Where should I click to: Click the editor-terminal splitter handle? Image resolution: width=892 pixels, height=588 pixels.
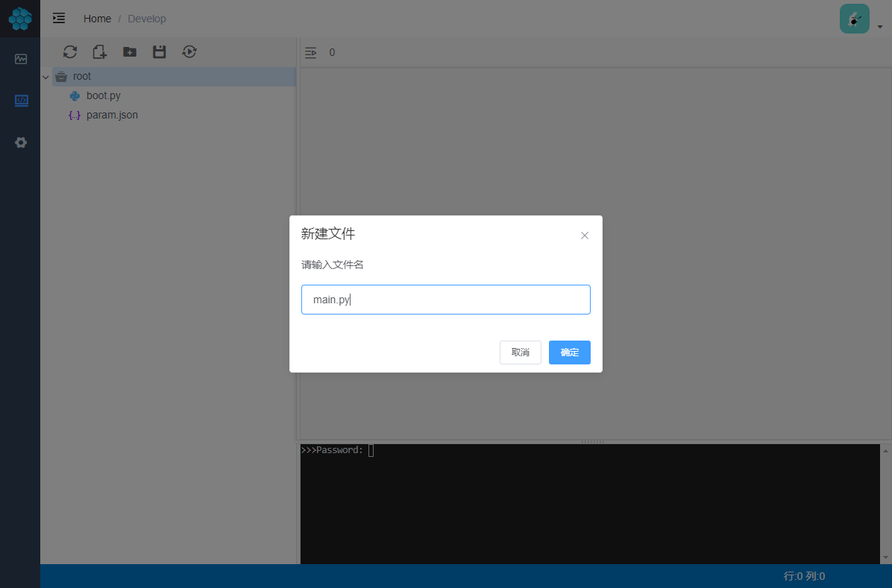coord(592,442)
